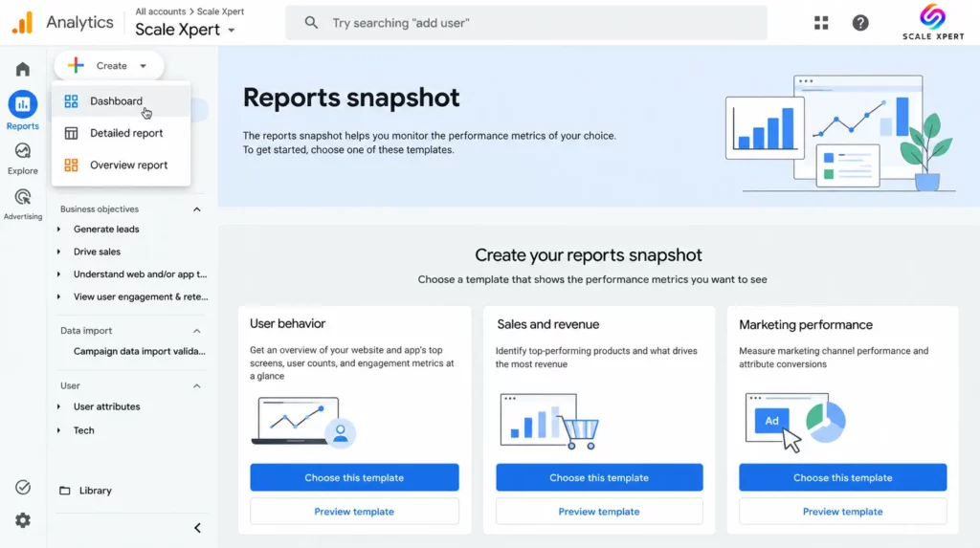The image size is (980, 548).
Task: Select Dashboard from the Create menu
Action: click(122, 101)
